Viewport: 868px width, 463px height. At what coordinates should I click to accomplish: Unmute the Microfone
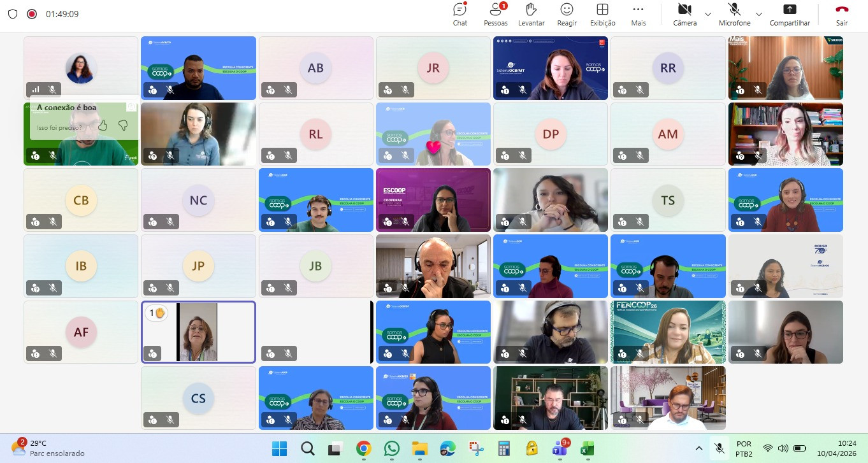734,15
